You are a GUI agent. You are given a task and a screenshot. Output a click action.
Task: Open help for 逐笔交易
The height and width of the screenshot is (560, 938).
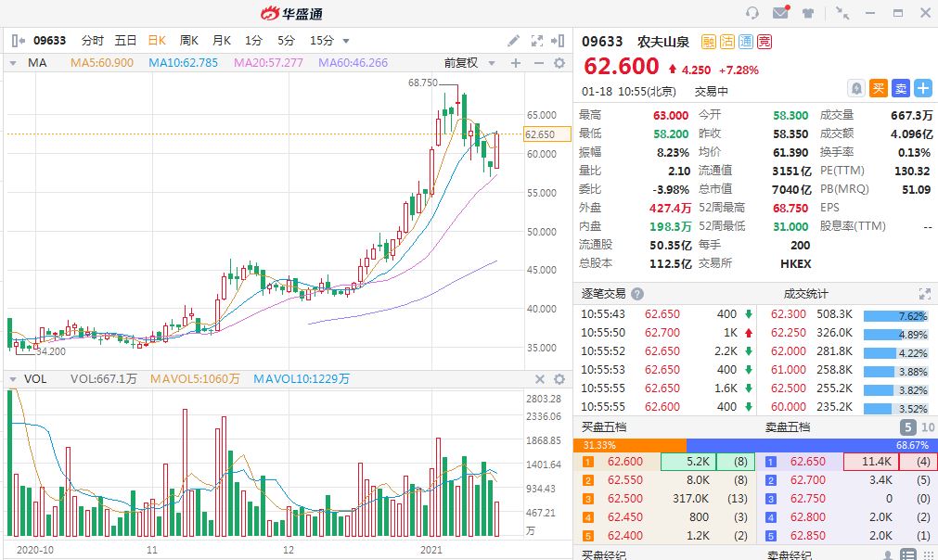click(x=637, y=294)
